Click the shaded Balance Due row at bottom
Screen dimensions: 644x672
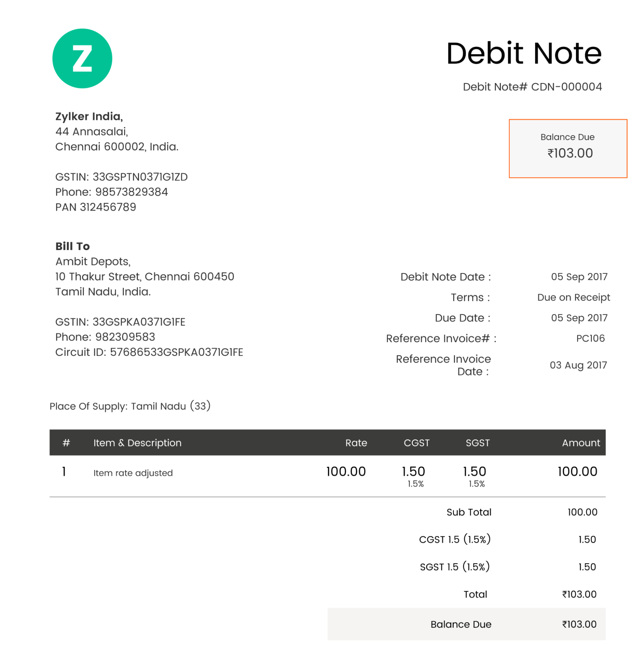(x=466, y=624)
